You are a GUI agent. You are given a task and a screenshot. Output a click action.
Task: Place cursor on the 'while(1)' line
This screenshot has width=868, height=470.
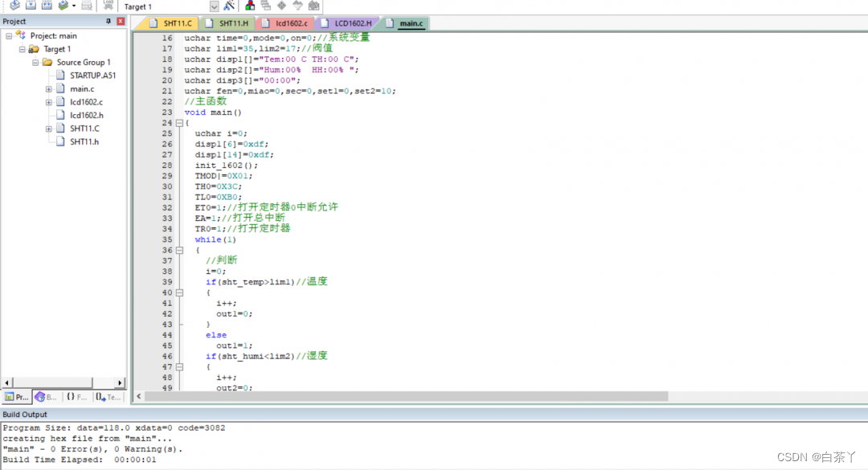pos(215,239)
